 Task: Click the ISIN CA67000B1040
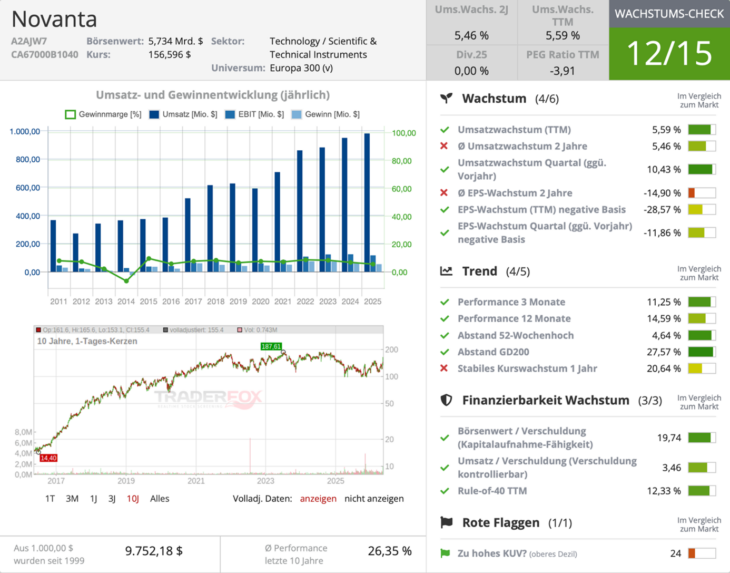click(x=45, y=54)
